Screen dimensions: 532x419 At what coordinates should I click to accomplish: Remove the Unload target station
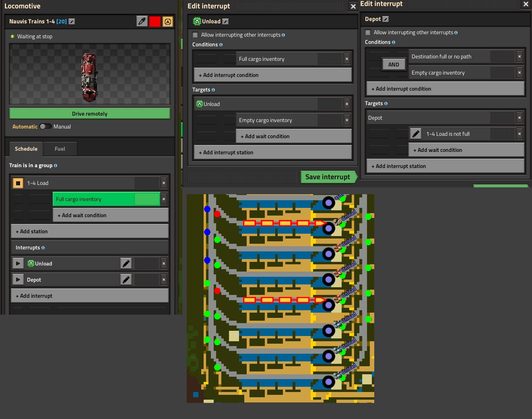(346, 104)
